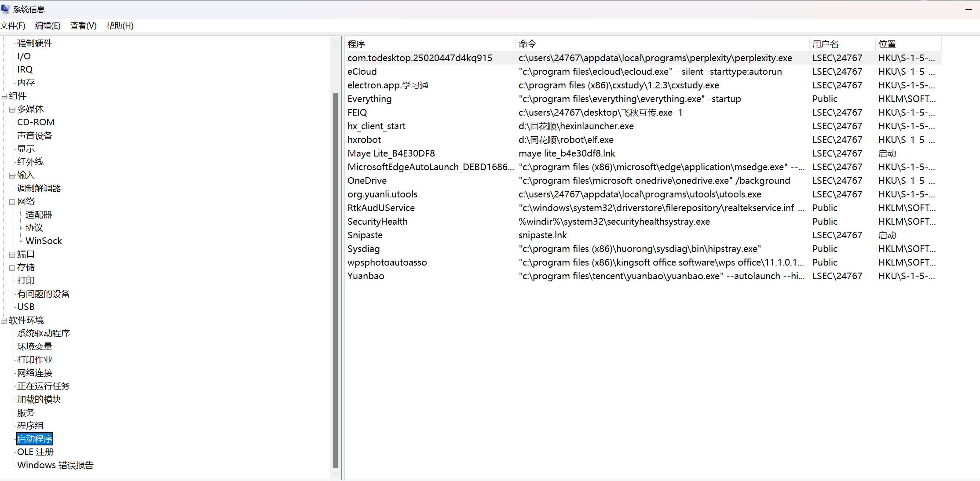Image resolution: width=980 pixels, height=481 pixels.
Task: Click the System Information title bar icon
Action: 5,9
